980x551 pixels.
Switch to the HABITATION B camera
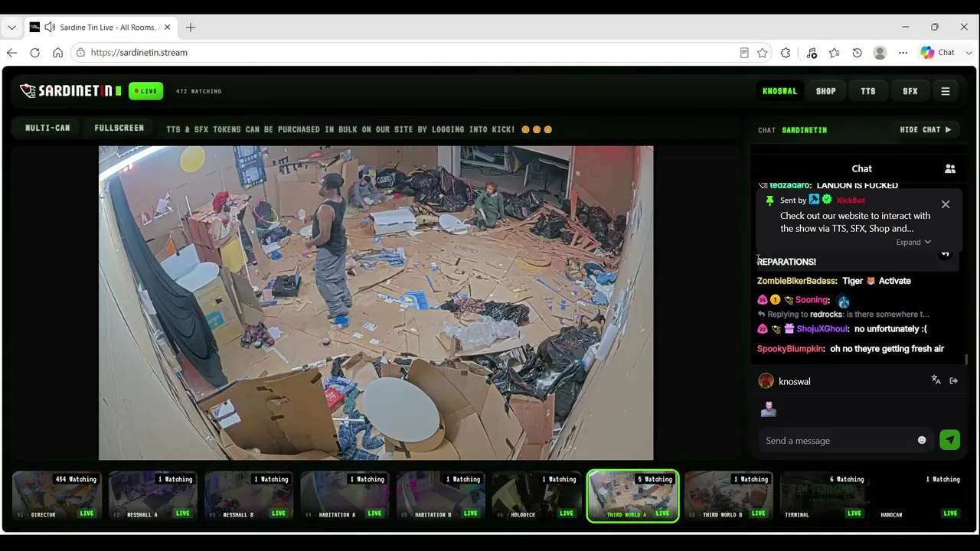click(441, 497)
